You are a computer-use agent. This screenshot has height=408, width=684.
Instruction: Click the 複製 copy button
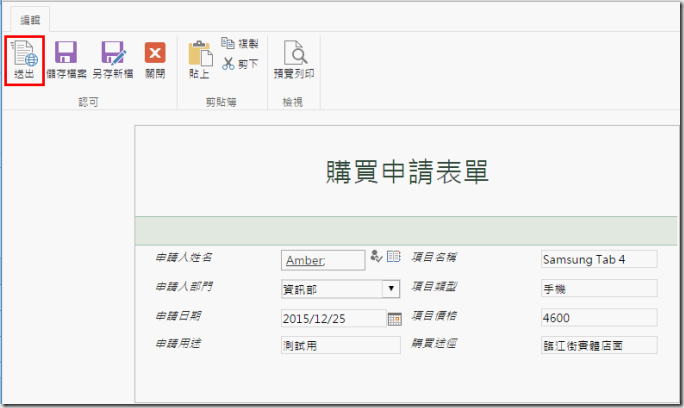pos(239,45)
